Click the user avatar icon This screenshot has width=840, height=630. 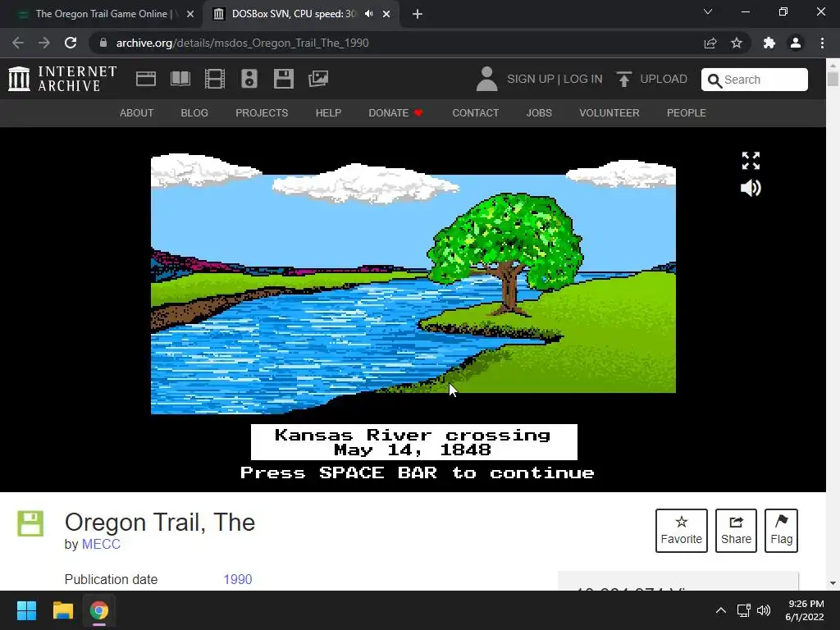coord(486,79)
